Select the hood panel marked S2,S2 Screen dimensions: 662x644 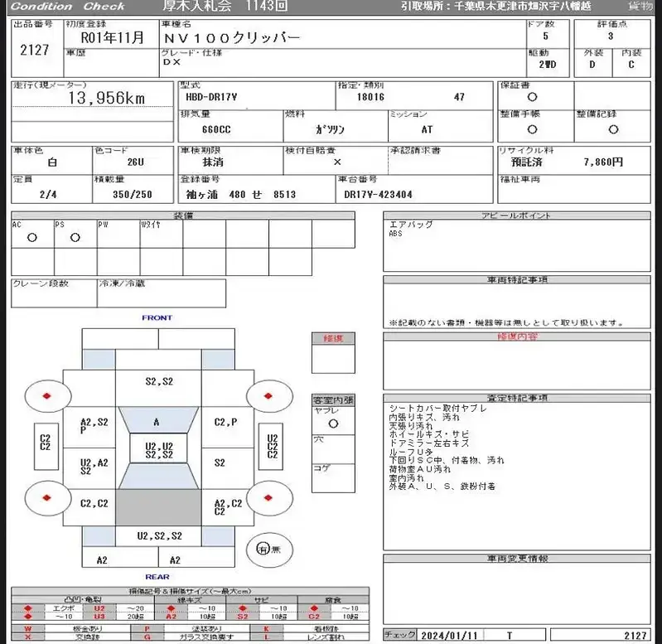click(157, 381)
